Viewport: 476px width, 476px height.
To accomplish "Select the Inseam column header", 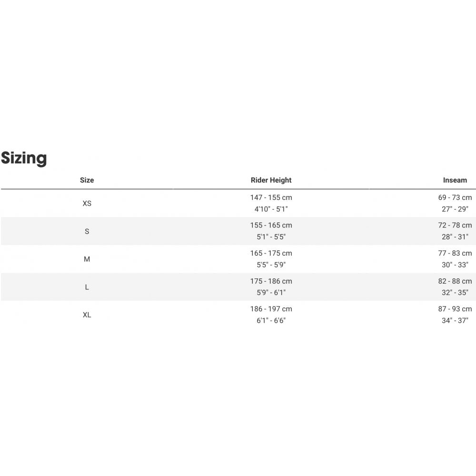I will [x=455, y=180].
